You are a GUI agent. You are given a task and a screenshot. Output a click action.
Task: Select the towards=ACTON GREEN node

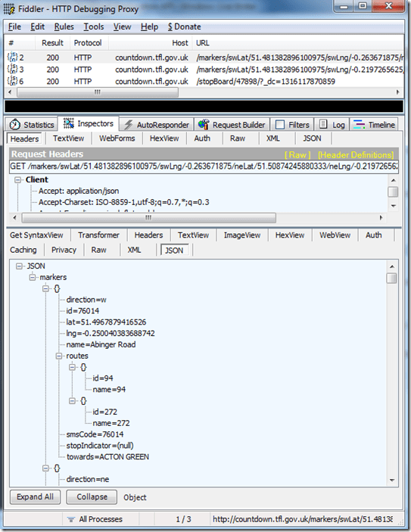pos(107,457)
